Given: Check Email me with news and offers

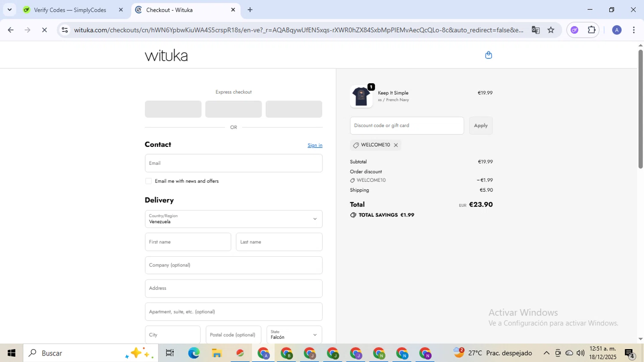Looking at the screenshot, I should coord(149,181).
